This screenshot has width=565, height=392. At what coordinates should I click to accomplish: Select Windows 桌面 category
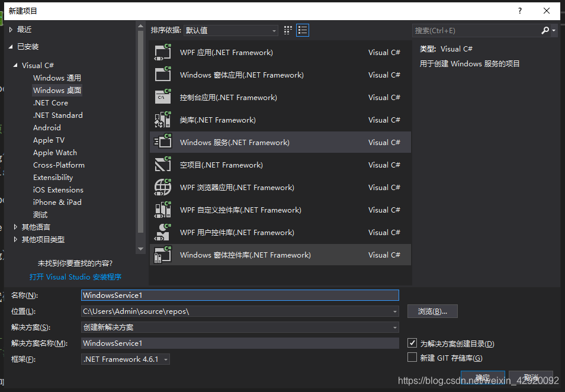57,90
